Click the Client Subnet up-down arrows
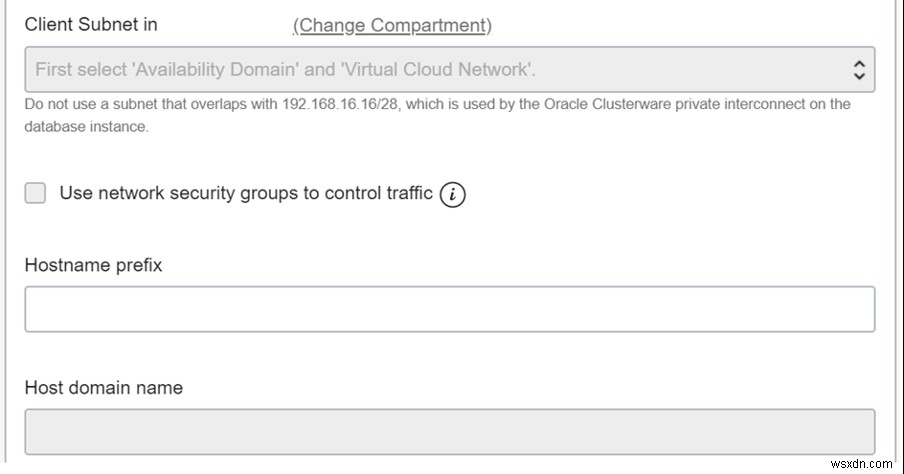904x474 pixels. [x=858, y=70]
